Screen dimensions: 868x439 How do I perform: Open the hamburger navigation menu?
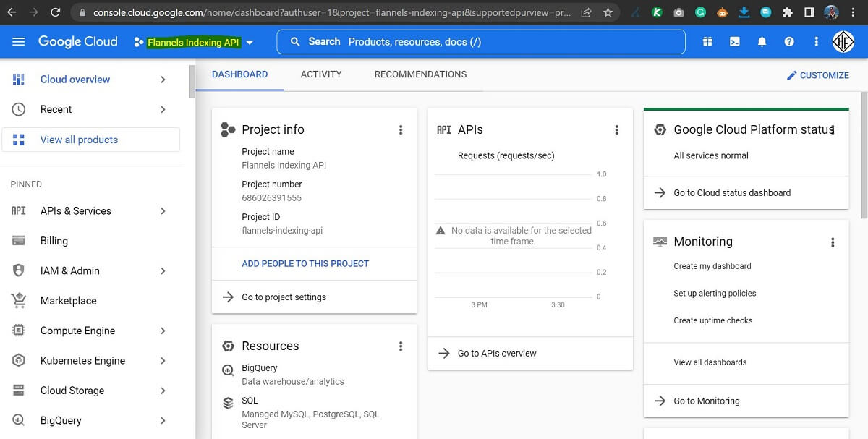pos(19,42)
